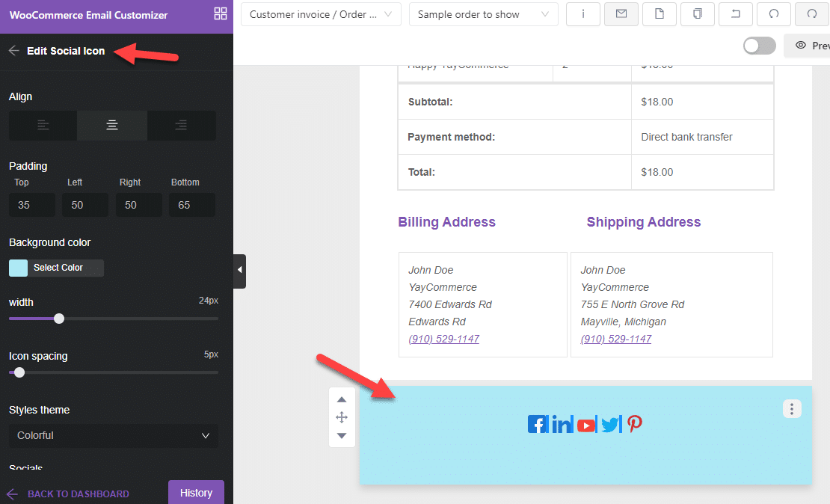The image size is (830, 504).
Task: Go back from Edit Social Icon panel
Action: pos(14,52)
